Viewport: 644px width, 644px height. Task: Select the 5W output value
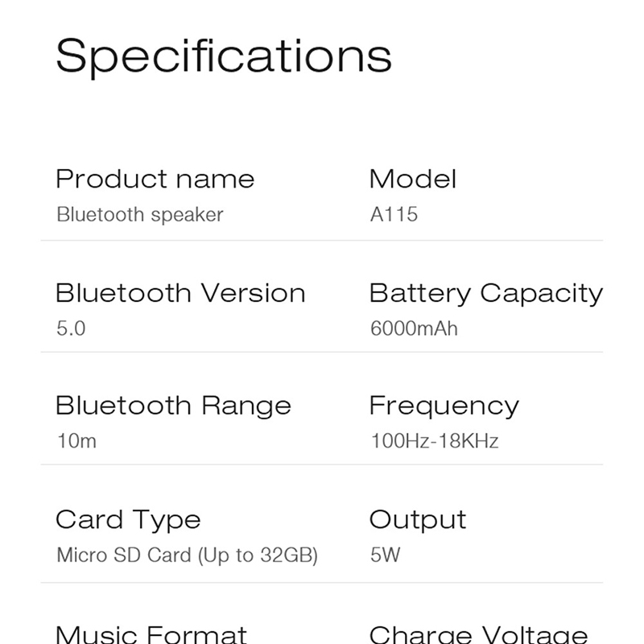pos(386,555)
